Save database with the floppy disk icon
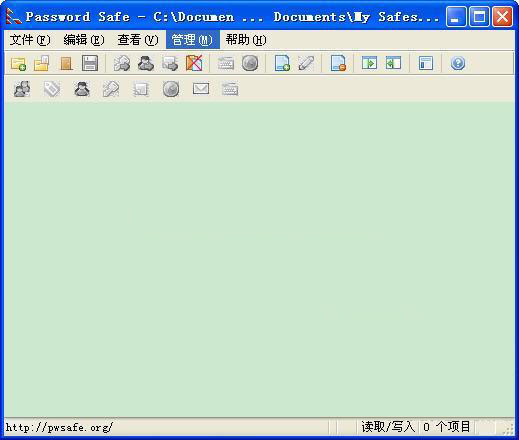519x440 pixels. 90,63
